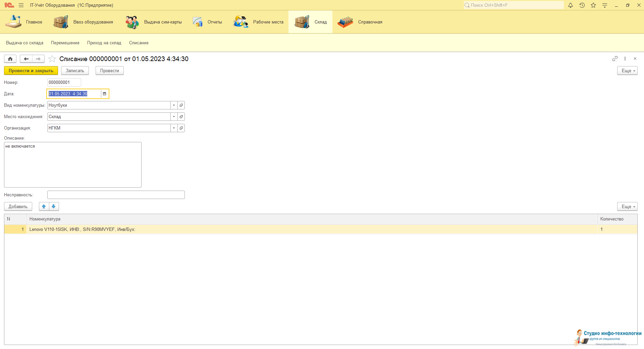Open the Приход на склад command

[x=104, y=43]
